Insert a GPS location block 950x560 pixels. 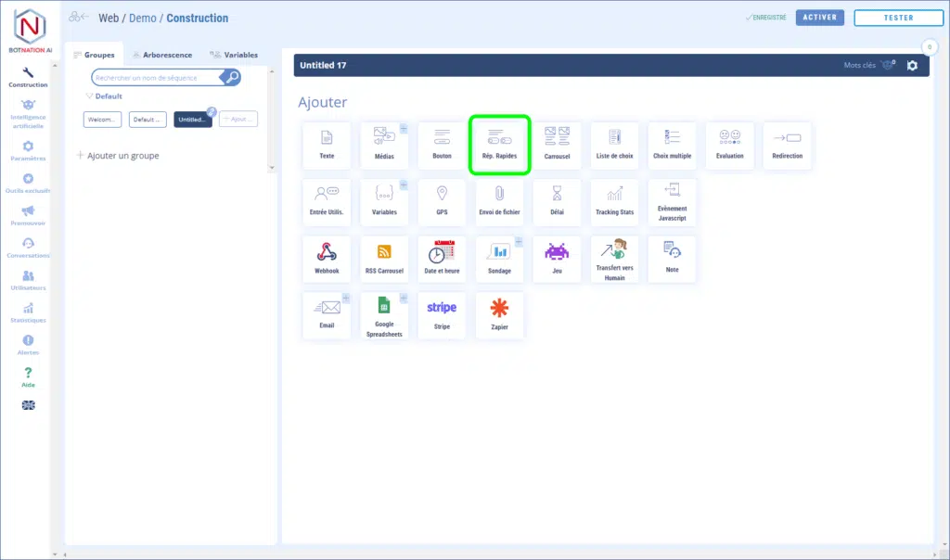pos(442,202)
